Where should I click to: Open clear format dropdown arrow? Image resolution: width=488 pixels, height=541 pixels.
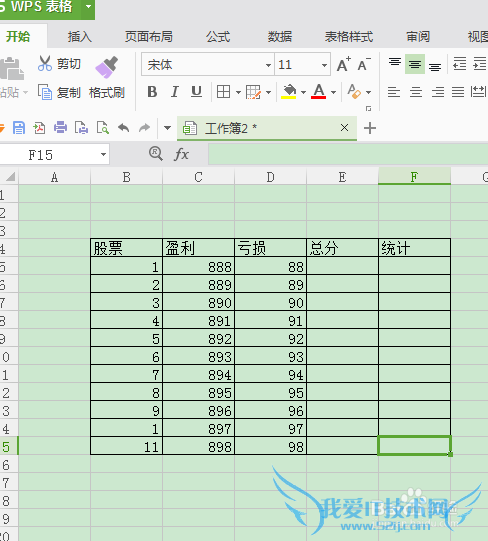369,92
